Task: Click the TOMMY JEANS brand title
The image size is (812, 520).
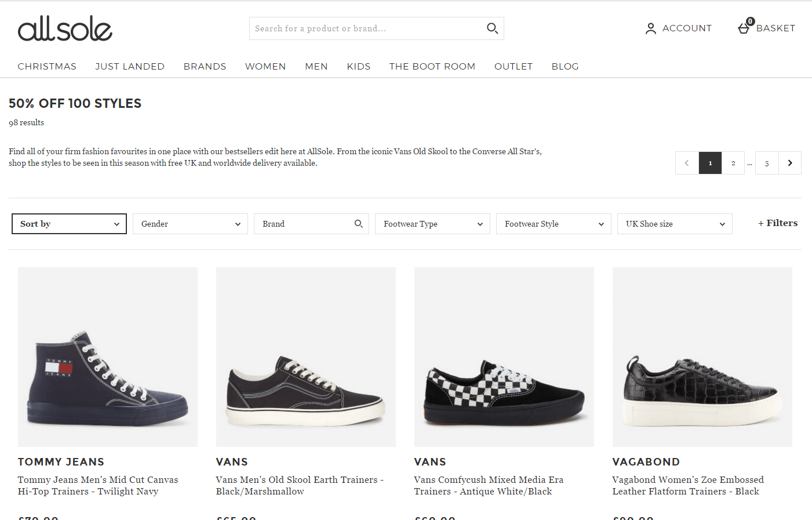Action: point(61,462)
